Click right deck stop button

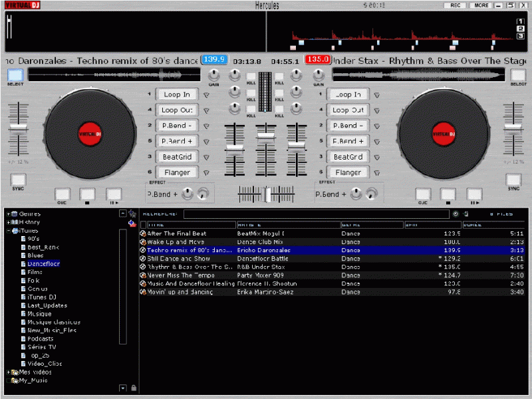[448, 194]
